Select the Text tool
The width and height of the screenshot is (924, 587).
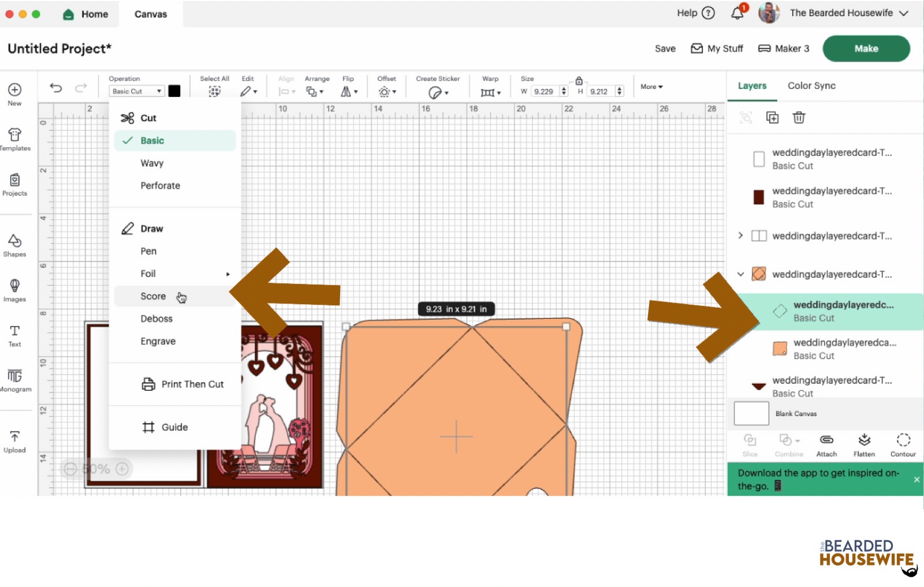(x=14, y=335)
